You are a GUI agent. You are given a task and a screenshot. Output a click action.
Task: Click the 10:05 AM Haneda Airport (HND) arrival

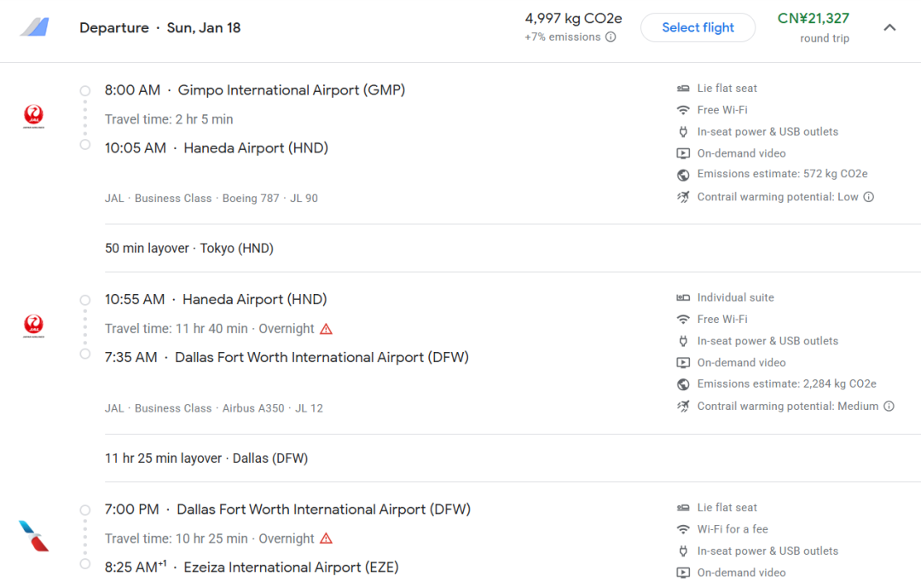[216, 148]
